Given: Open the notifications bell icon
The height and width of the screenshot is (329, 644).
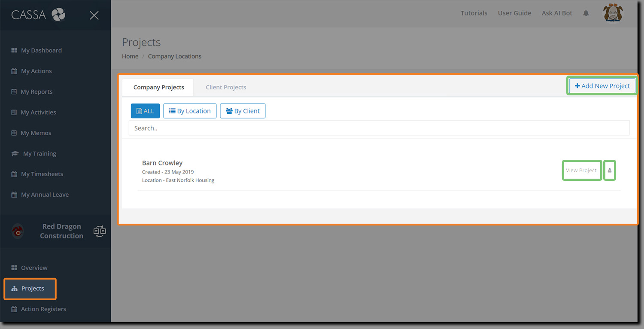Looking at the screenshot, I should tap(586, 13).
